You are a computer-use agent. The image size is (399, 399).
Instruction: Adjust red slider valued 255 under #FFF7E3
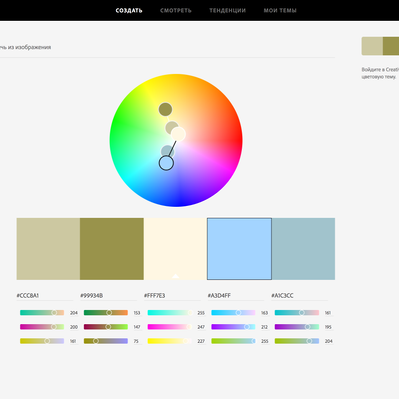click(x=170, y=313)
